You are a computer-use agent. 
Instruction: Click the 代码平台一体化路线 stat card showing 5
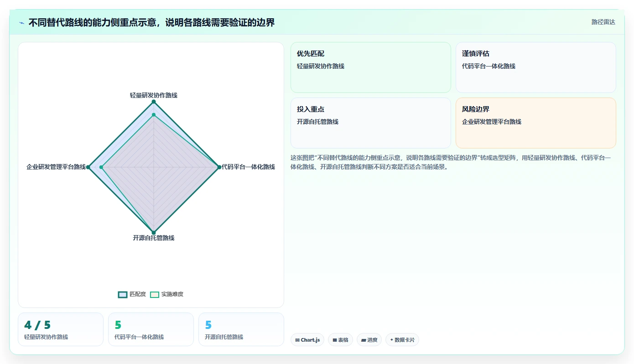151,329
